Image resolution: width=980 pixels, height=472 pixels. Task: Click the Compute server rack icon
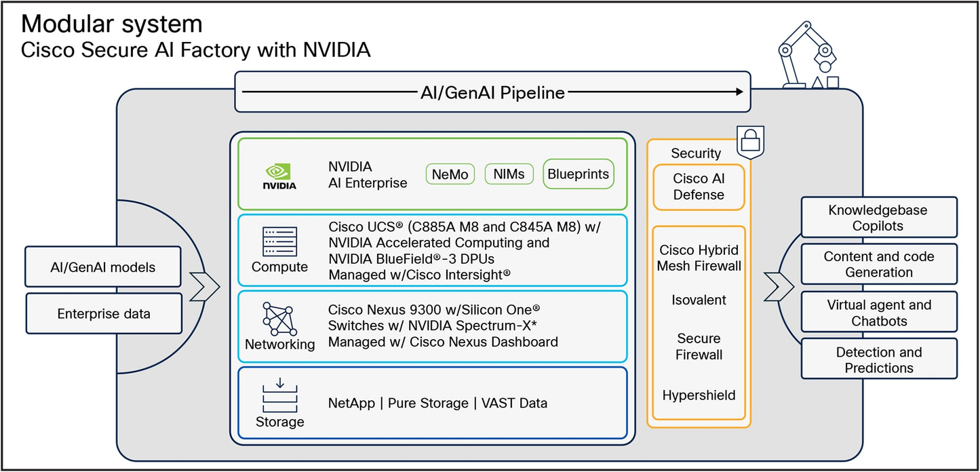tap(279, 241)
